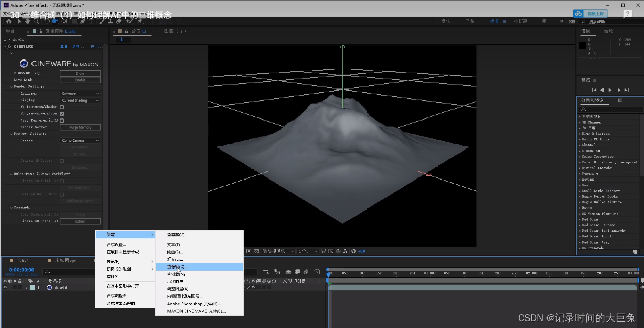Select the Pen tool in the toolbar

pos(82,21)
